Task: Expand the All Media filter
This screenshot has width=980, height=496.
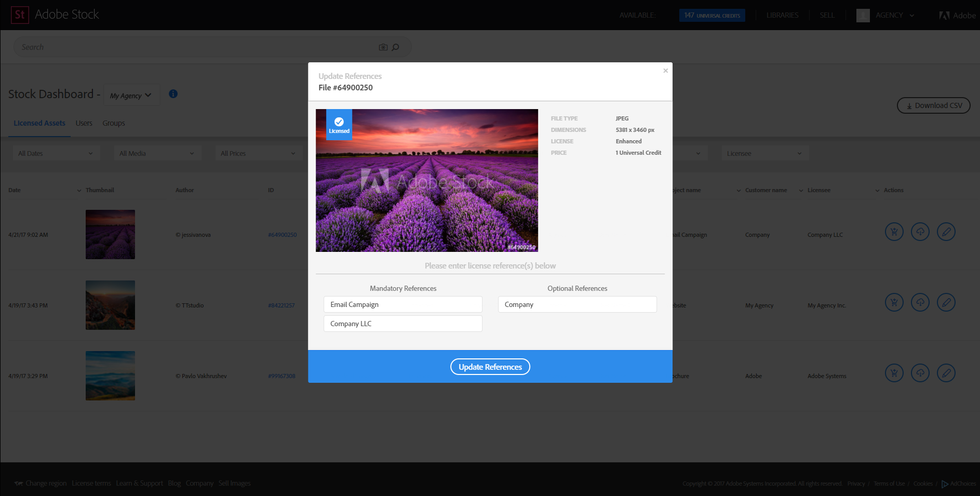Action: click(x=157, y=153)
